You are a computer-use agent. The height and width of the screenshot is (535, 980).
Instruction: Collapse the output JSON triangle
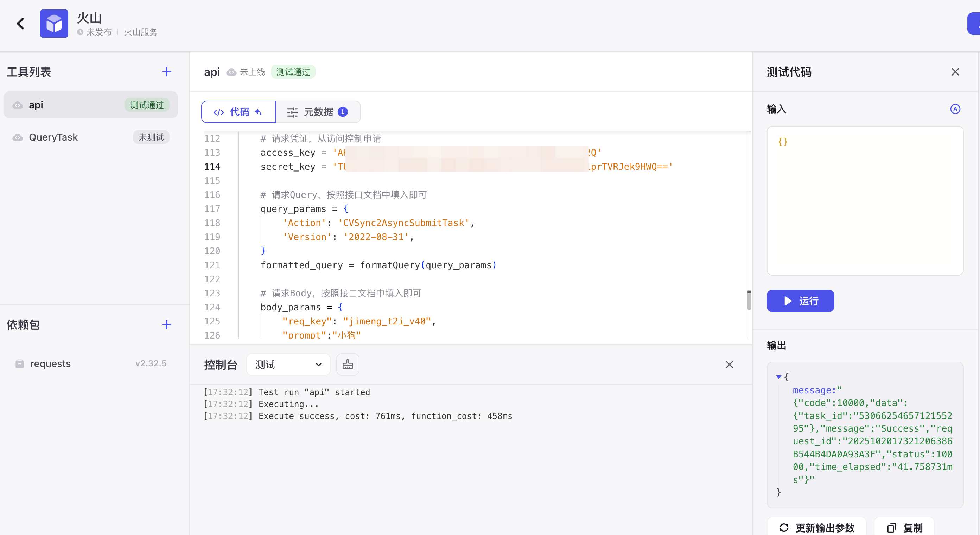pyautogui.click(x=778, y=377)
